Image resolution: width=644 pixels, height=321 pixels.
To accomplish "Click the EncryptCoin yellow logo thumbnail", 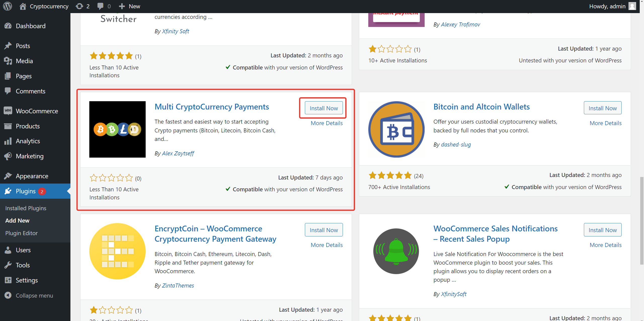I will point(117,251).
